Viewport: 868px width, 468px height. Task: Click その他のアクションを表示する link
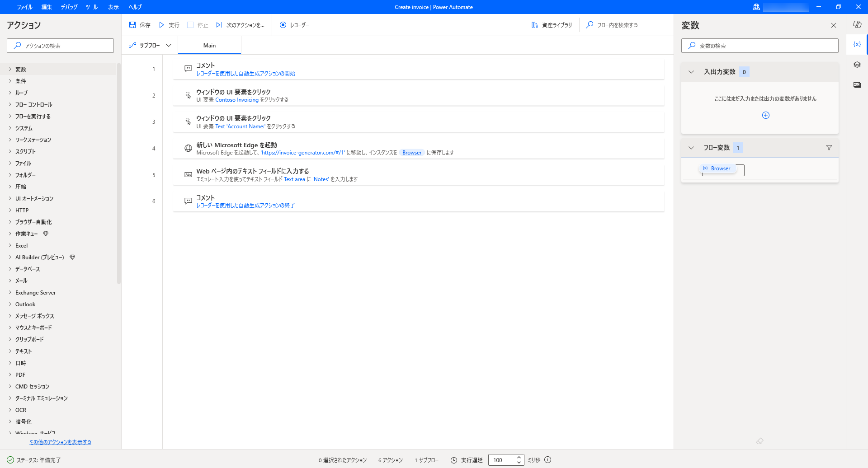coord(60,442)
